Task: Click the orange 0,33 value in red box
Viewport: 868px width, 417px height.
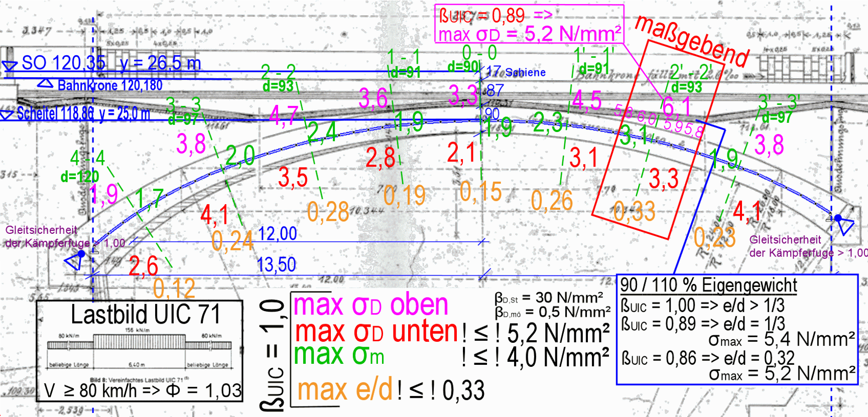Action: [634, 211]
